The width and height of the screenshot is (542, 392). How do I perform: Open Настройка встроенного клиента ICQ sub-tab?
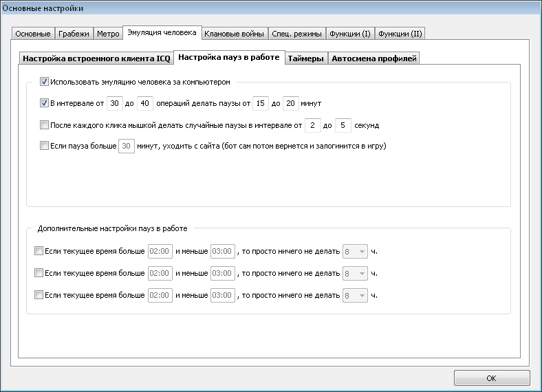click(x=96, y=58)
